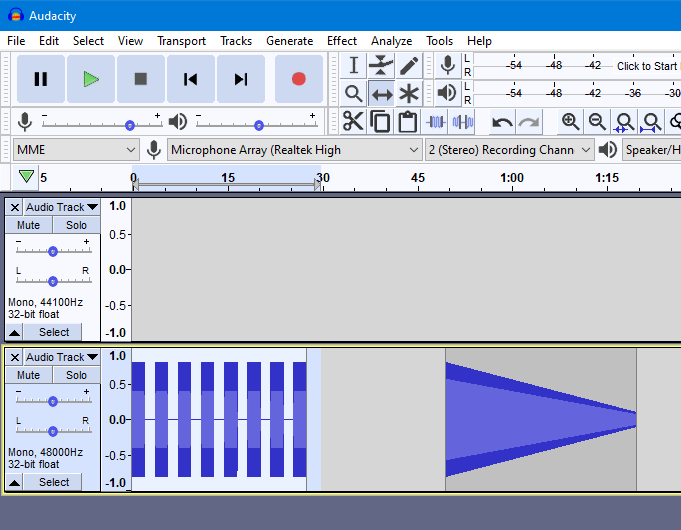The image size is (681, 530).
Task: Select the Time Shift tool
Action: point(381,93)
